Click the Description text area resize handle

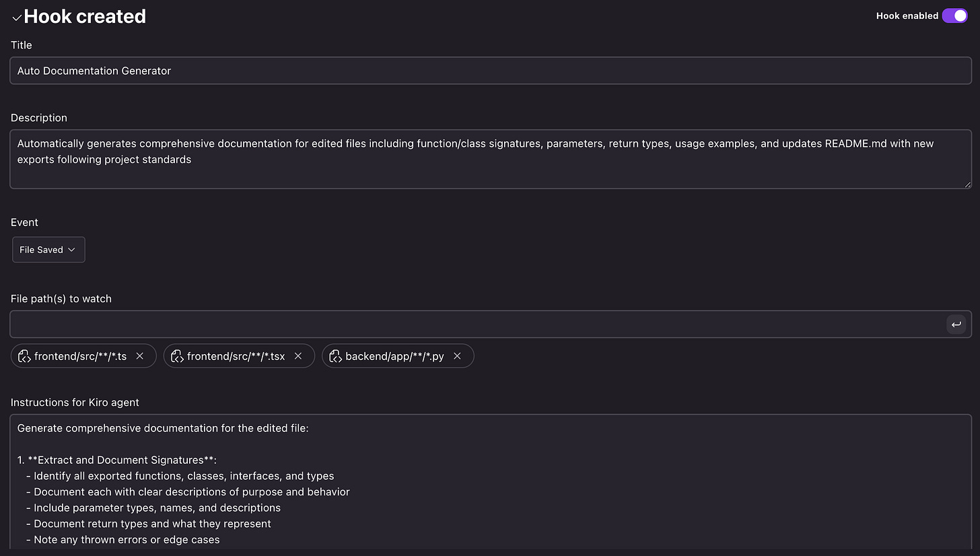[x=967, y=184]
